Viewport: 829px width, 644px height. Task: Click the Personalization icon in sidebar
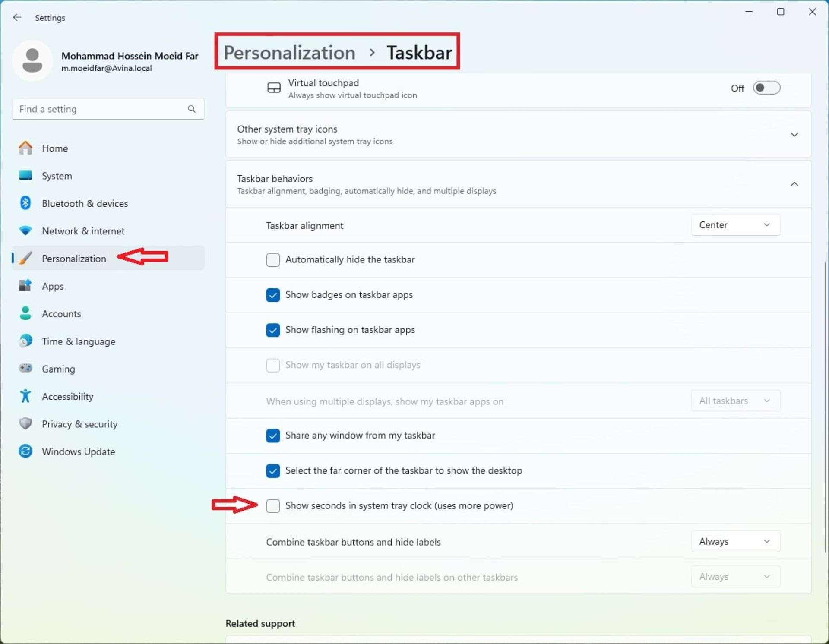coord(25,258)
